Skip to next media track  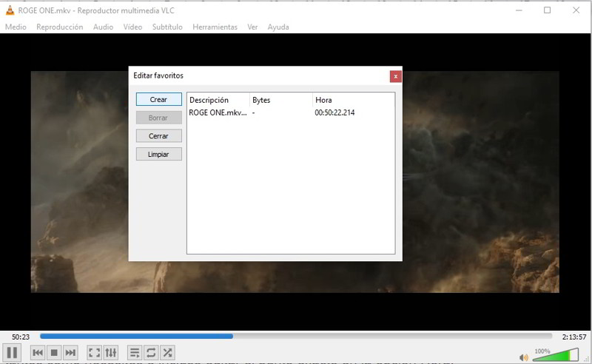(x=70, y=353)
